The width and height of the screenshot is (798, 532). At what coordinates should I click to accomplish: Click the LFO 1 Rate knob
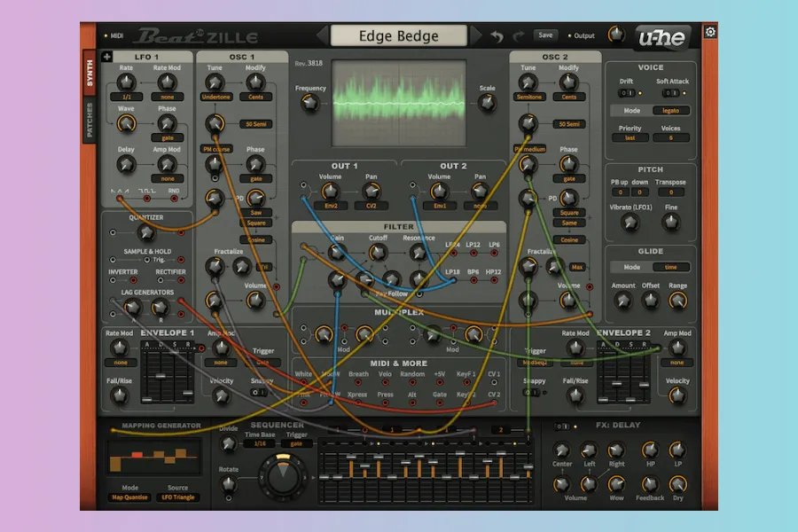click(x=126, y=82)
